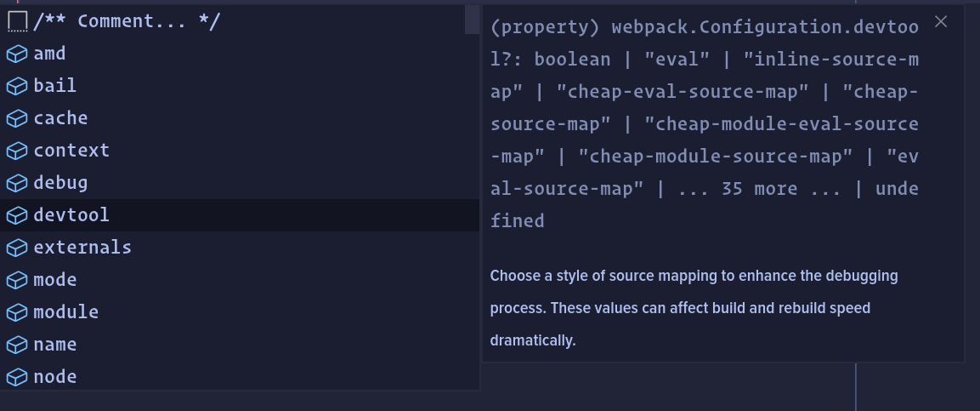The width and height of the screenshot is (980, 411).
Task: Click the cube icon of highlighted devtool
Action: tap(17, 215)
